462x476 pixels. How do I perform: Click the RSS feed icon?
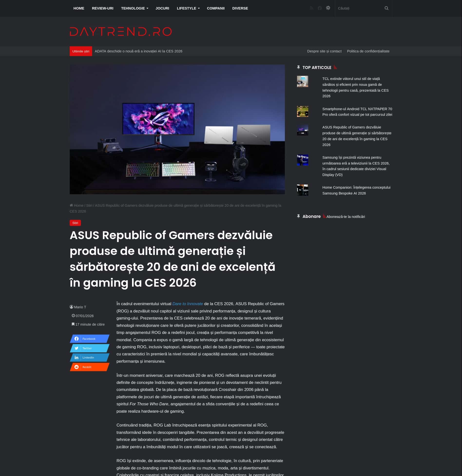tap(311, 8)
